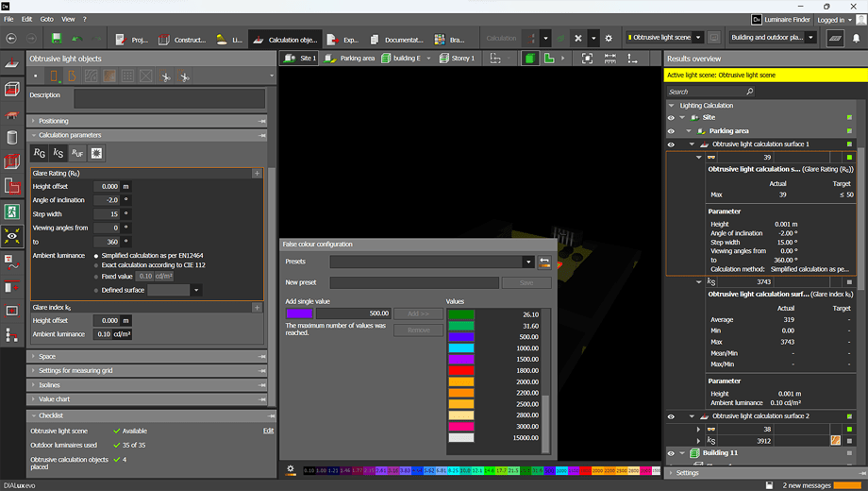Open the Goto menu
868x491 pixels.
click(46, 19)
